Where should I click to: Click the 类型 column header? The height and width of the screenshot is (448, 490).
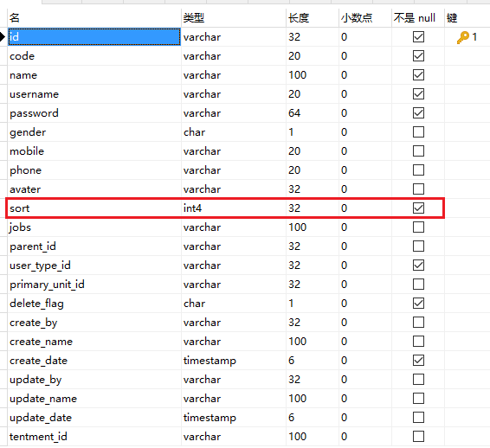coord(234,18)
